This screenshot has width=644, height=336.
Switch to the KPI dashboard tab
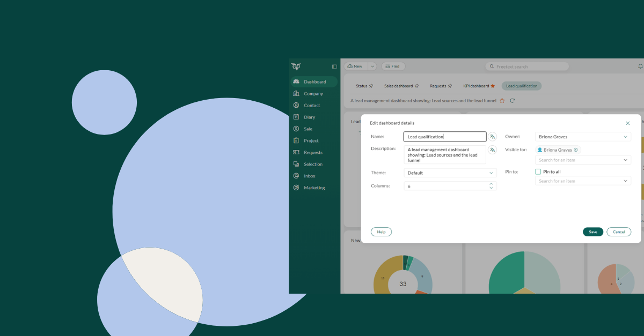(479, 86)
